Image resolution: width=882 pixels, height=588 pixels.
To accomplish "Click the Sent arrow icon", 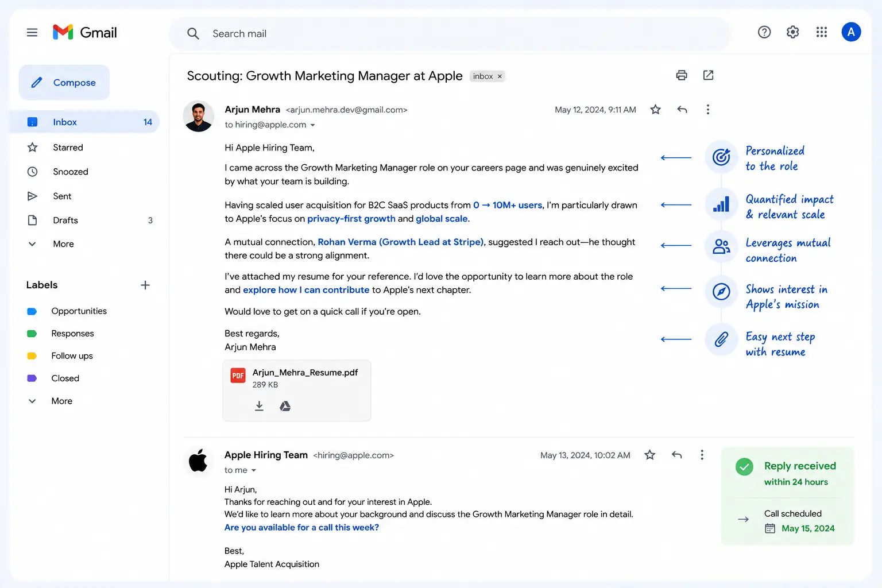I will point(33,196).
